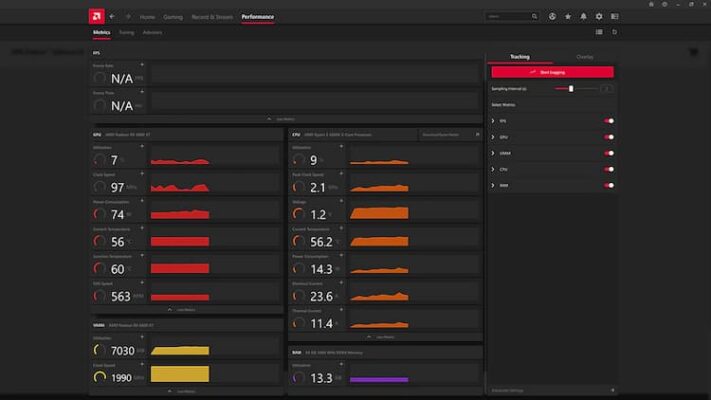711x400 pixels.
Task: Click plus icon for RAM Utilization
Action: [x=341, y=364]
